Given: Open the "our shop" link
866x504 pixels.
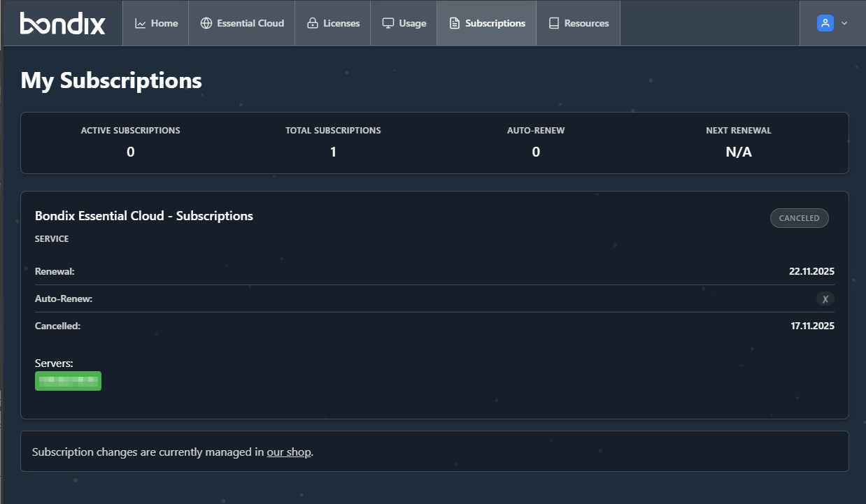Looking at the screenshot, I should [288, 452].
